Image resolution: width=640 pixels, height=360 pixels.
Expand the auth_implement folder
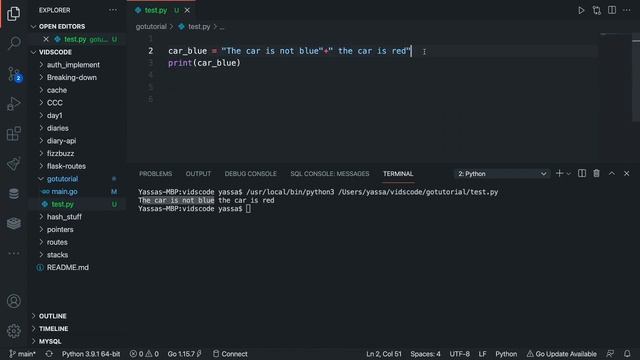tap(73, 65)
